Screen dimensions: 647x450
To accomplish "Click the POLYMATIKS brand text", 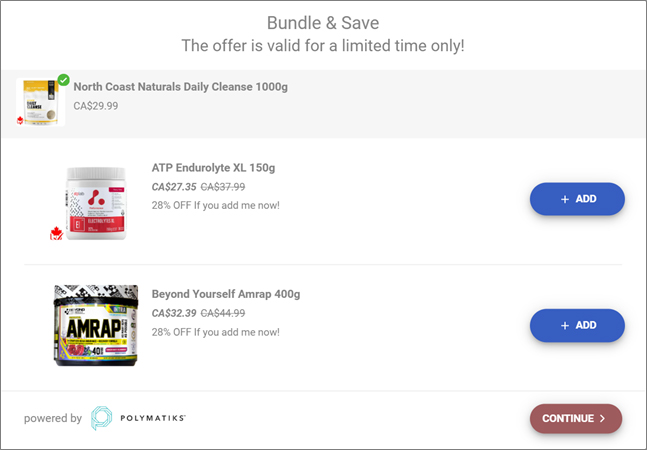I will pyautogui.click(x=153, y=418).
